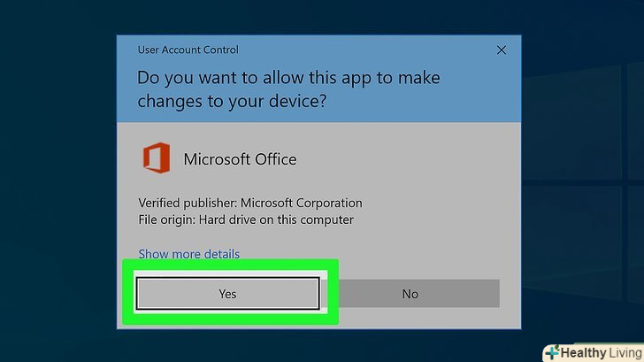Select the Microsoft Office app name
This screenshot has height=362, width=644.
240,160
